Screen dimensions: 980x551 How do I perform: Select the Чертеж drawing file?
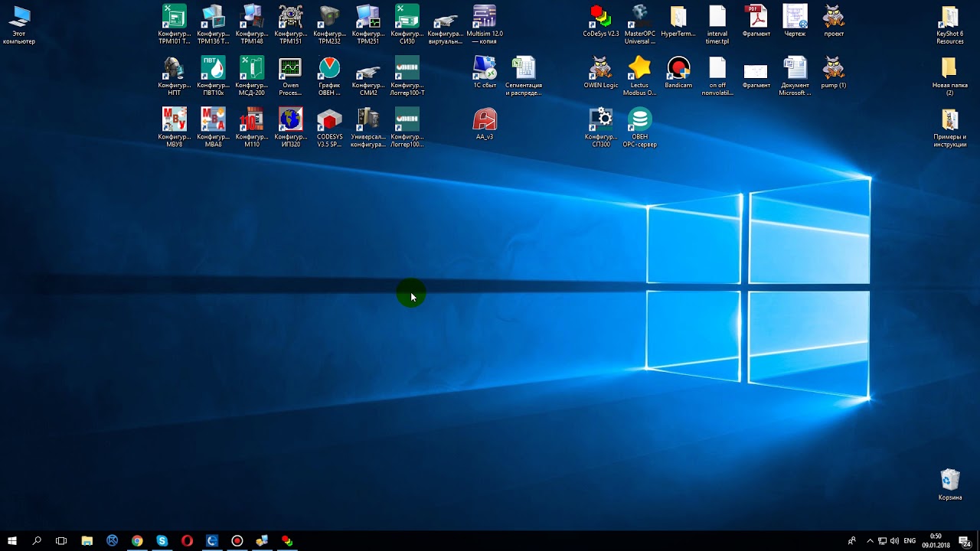coord(795,21)
